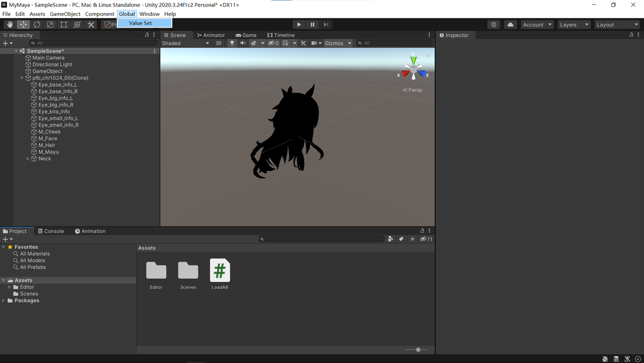The image size is (644, 363).
Task: Select the Rotate tool
Action: (37, 25)
